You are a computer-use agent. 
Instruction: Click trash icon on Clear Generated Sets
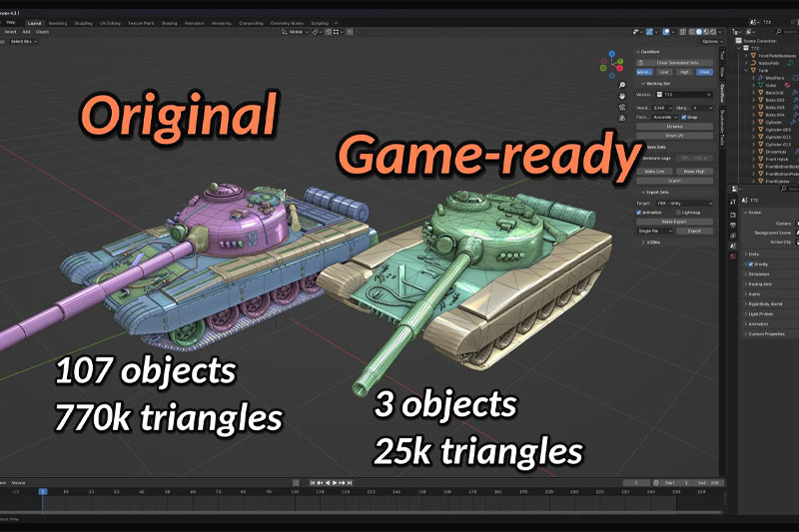tap(640, 63)
